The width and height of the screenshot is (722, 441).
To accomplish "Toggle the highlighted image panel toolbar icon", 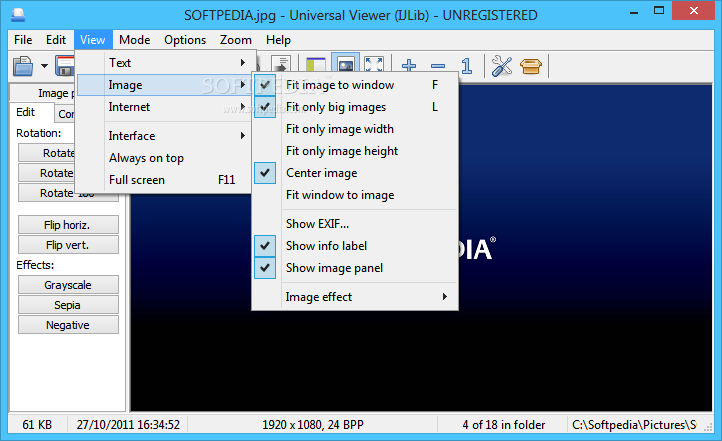I will click(346, 64).
